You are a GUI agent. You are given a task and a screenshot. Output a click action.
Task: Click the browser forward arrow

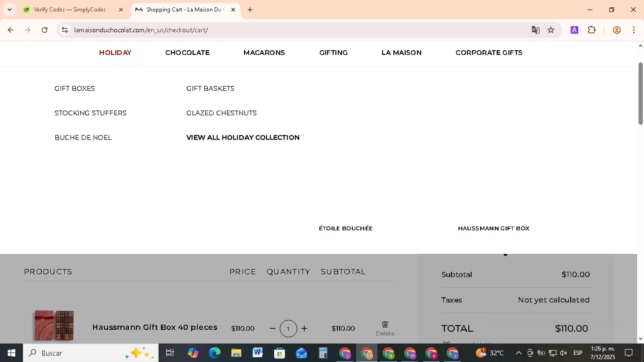tap(27, 30)
